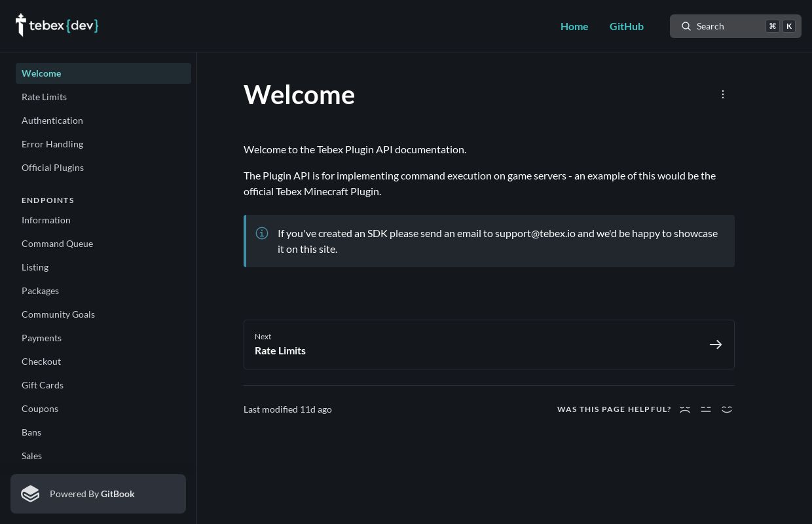
Task: Click the Command-K keyboard shortcut hint
Action: coord(781,26)
